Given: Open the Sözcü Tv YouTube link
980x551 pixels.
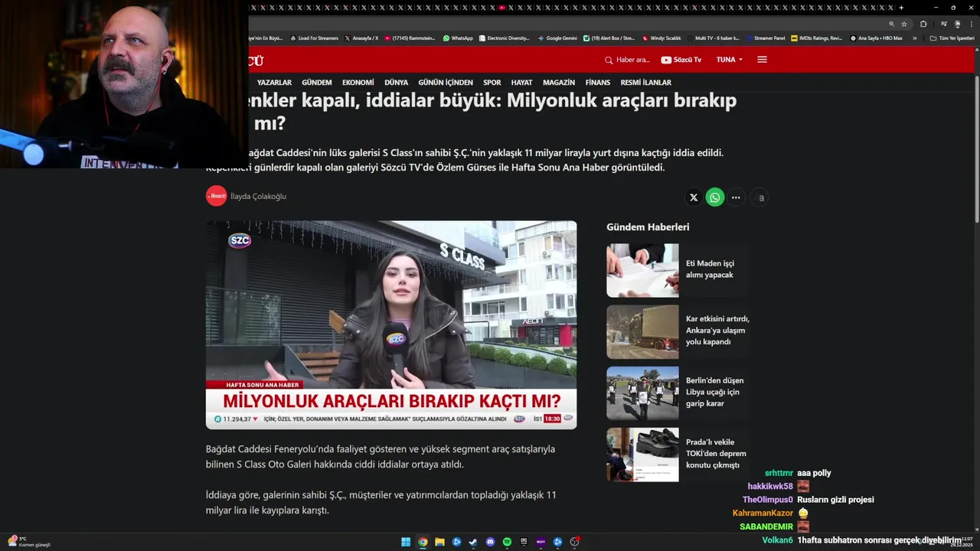Looking at the screenshot, I should click(x=681, y=60).
